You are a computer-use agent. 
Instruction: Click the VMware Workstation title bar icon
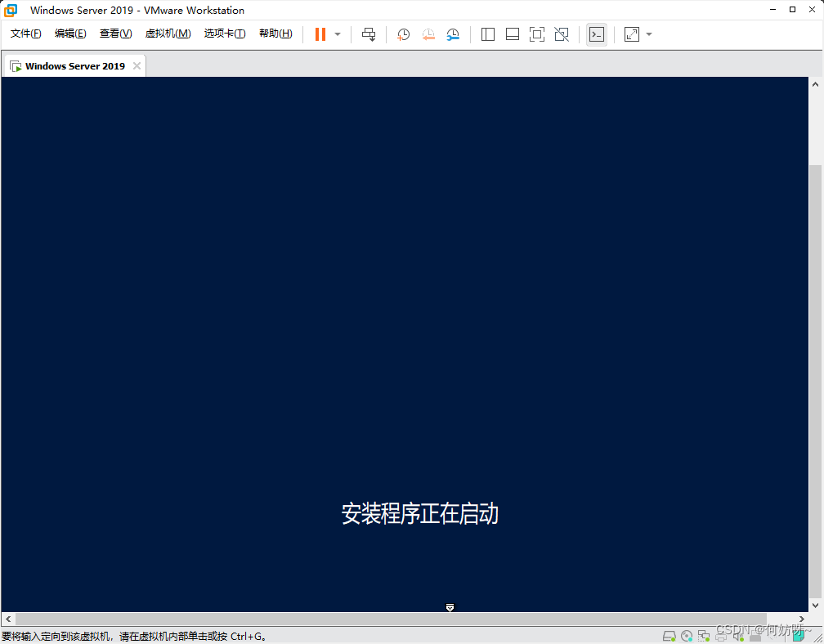tap(11, 10)
